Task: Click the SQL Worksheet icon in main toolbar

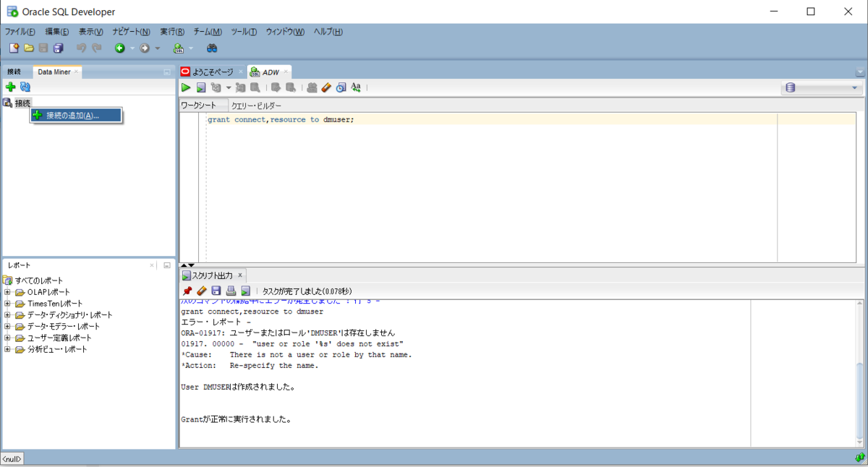Action: click(x=179, y=48)
